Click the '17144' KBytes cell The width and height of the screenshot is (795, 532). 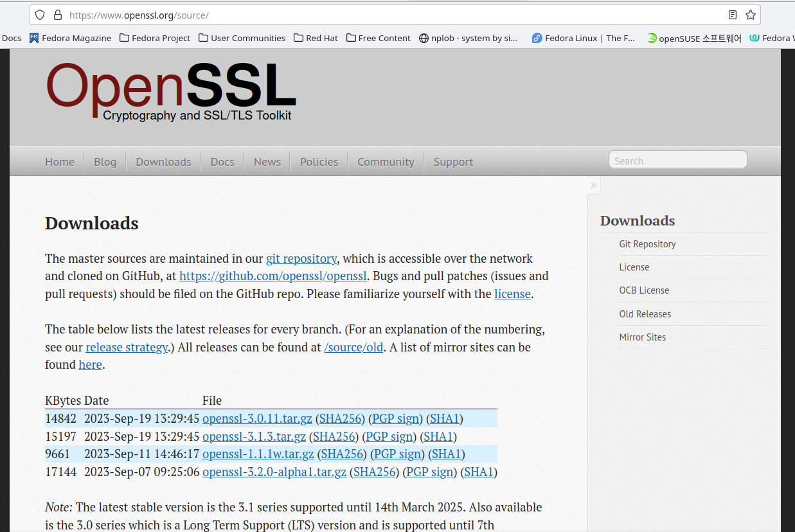tap(61, 472)
